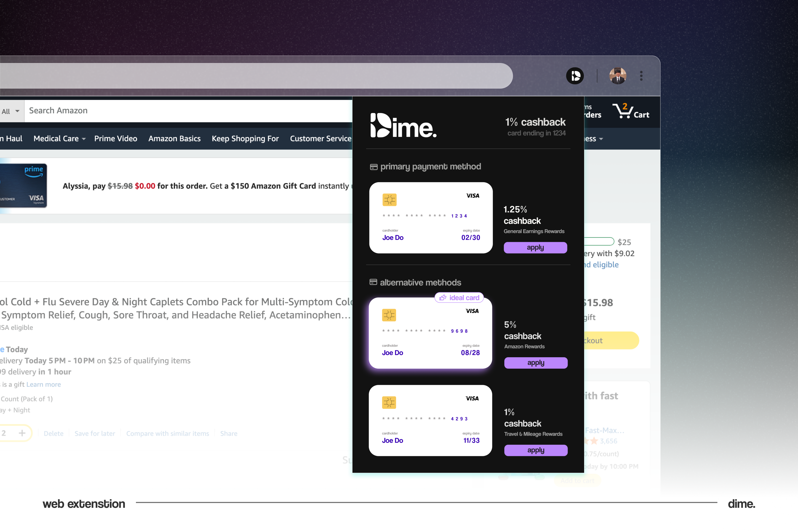
Task: Apply the 5% Amazon Rewards card
Action: [x=535, y=363]
